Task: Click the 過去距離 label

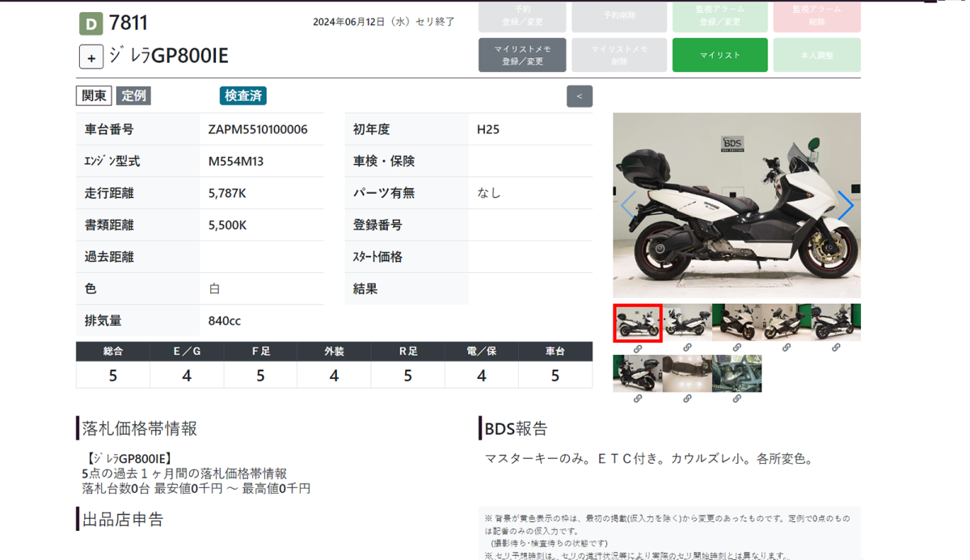Action: (x=109, y=257)
